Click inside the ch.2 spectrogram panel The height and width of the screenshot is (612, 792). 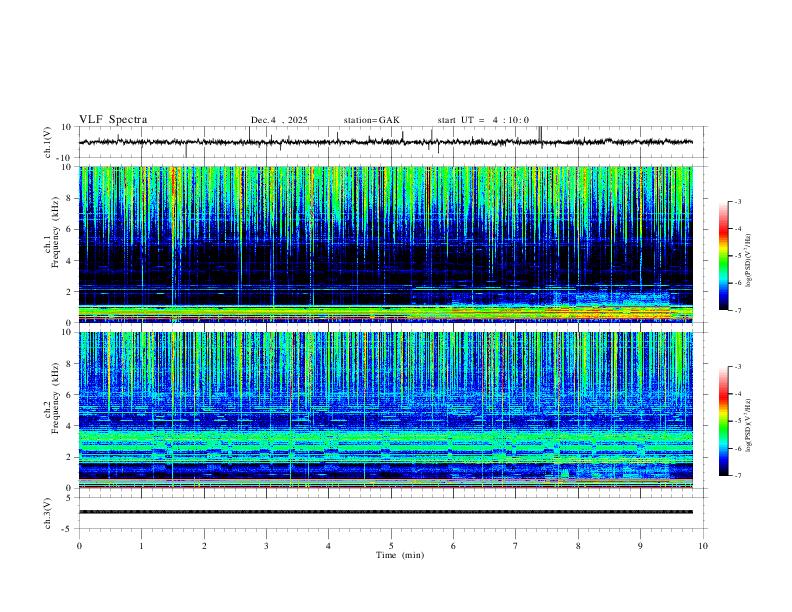tap(386, 410)
